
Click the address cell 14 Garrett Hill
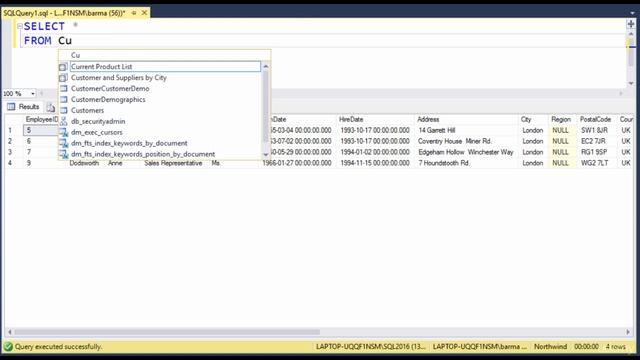[466, 131]
